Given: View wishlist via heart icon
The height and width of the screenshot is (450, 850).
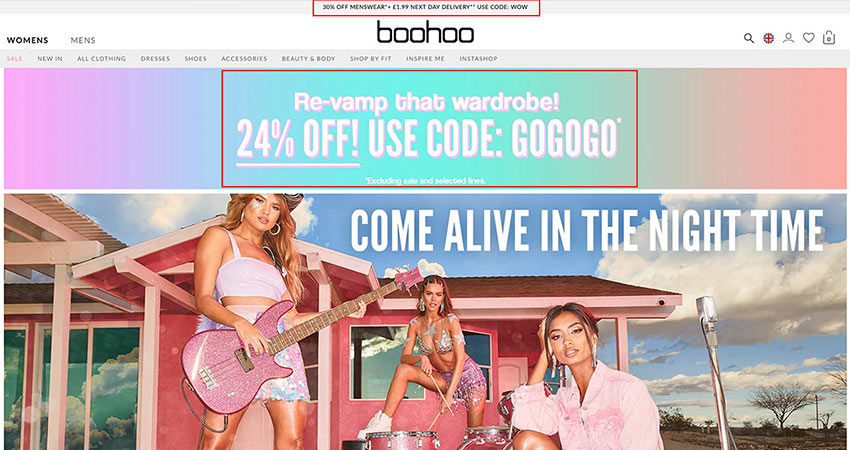Looking at the screenshot, I should coord(809,38).
